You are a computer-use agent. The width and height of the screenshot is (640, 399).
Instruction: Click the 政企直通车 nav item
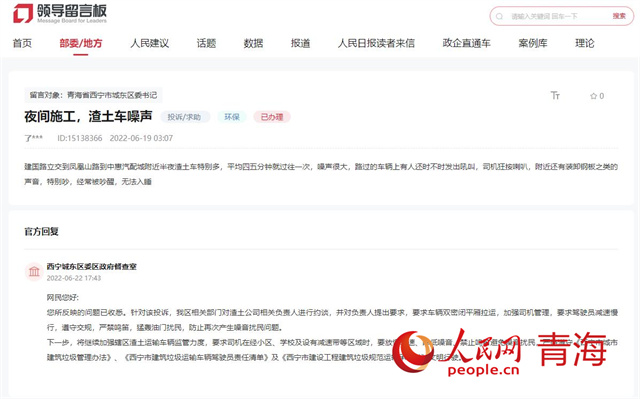pos(467,43)
